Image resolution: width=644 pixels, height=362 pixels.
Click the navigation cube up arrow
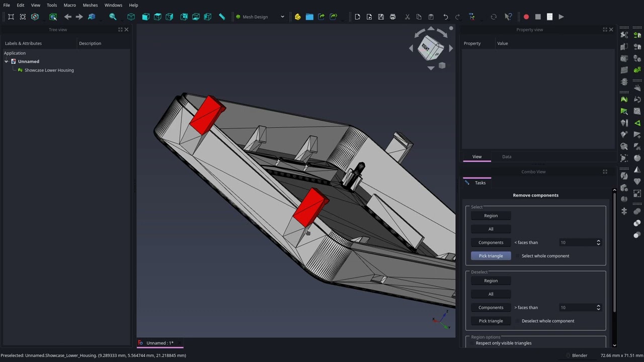[x=431, y=29]
